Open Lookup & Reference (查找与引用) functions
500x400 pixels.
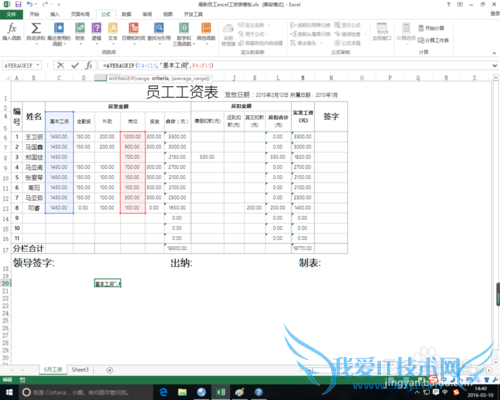pos(159,33)
